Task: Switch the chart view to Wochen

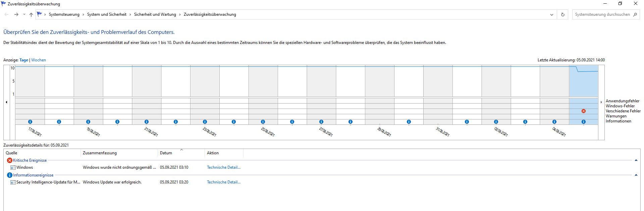Action: pos(39,60)
